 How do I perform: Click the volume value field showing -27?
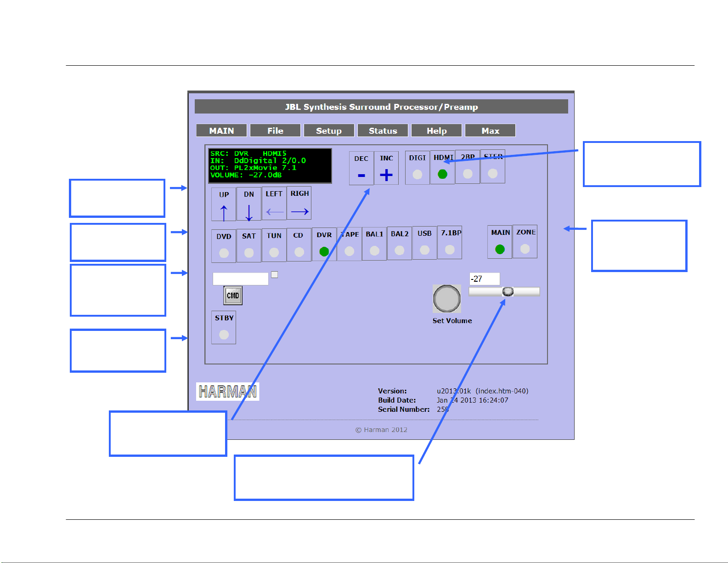(485, 279)
